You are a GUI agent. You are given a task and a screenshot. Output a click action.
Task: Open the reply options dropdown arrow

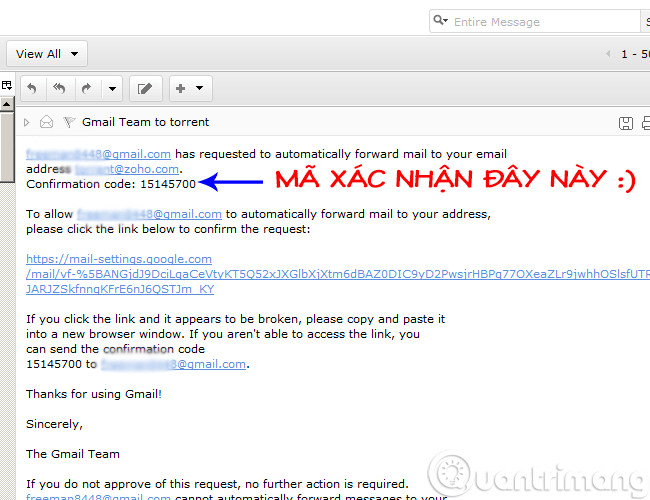click(x=112, y=89)
